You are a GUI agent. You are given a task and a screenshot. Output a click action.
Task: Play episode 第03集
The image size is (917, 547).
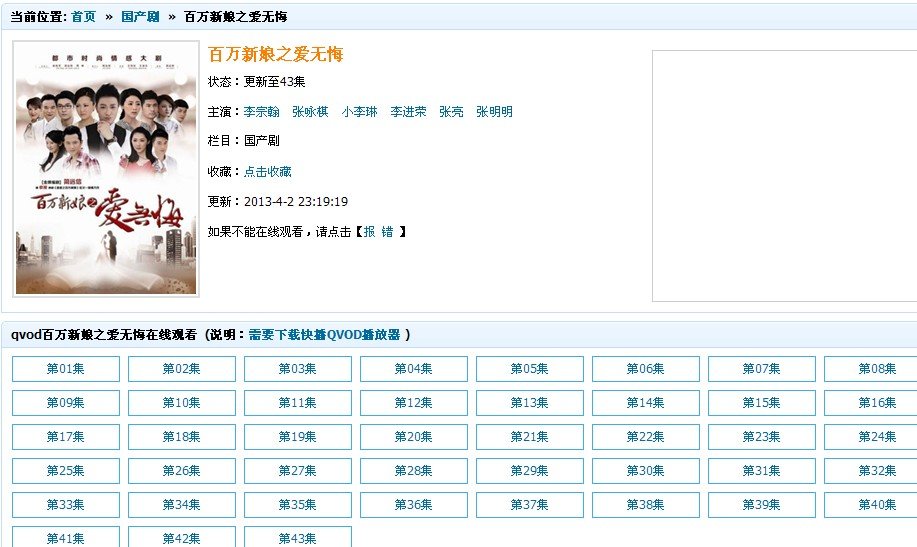click(x=298, y=369)
